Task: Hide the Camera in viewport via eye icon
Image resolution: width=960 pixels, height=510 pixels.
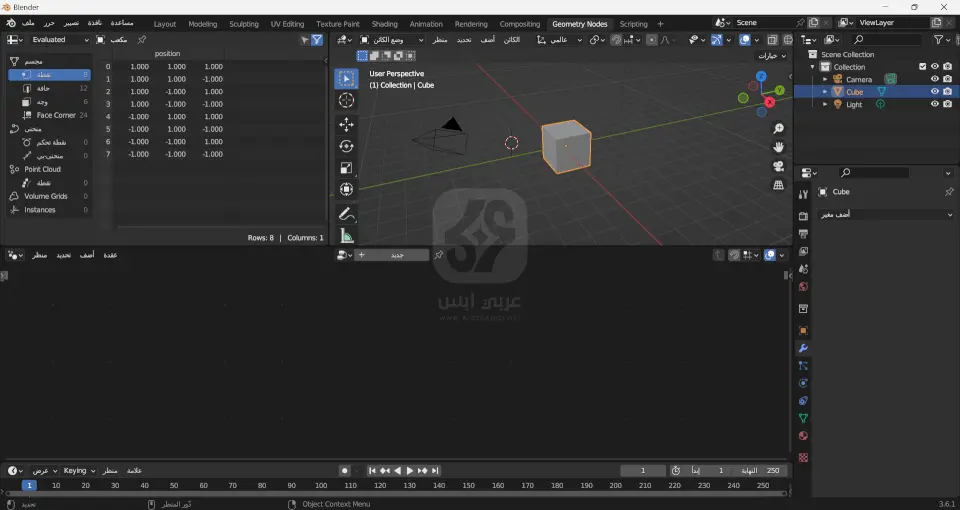Action: 935,79
